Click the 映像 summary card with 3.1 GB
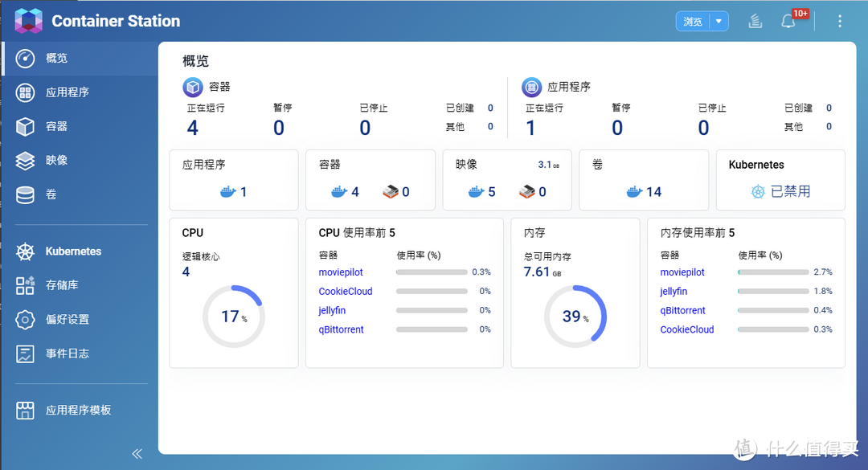This screenshot has height=470, width=868. pyautogui.click(x=507, y=180)
